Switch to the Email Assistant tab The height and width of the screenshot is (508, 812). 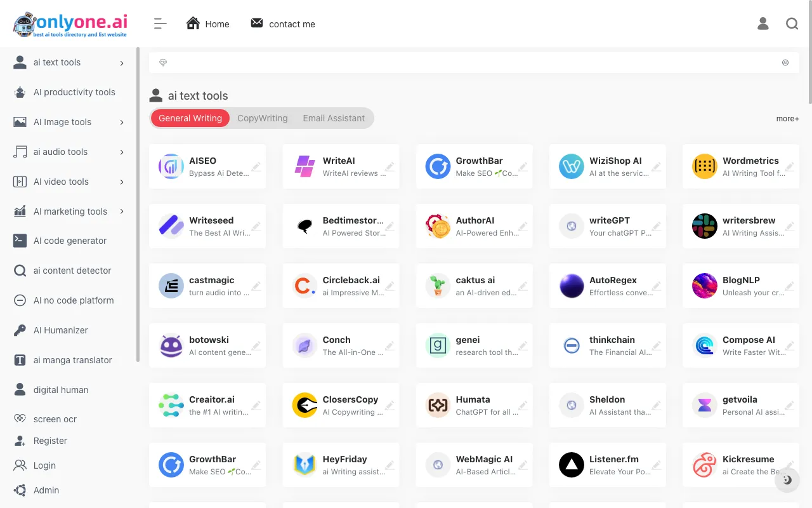tap(334, 118)
